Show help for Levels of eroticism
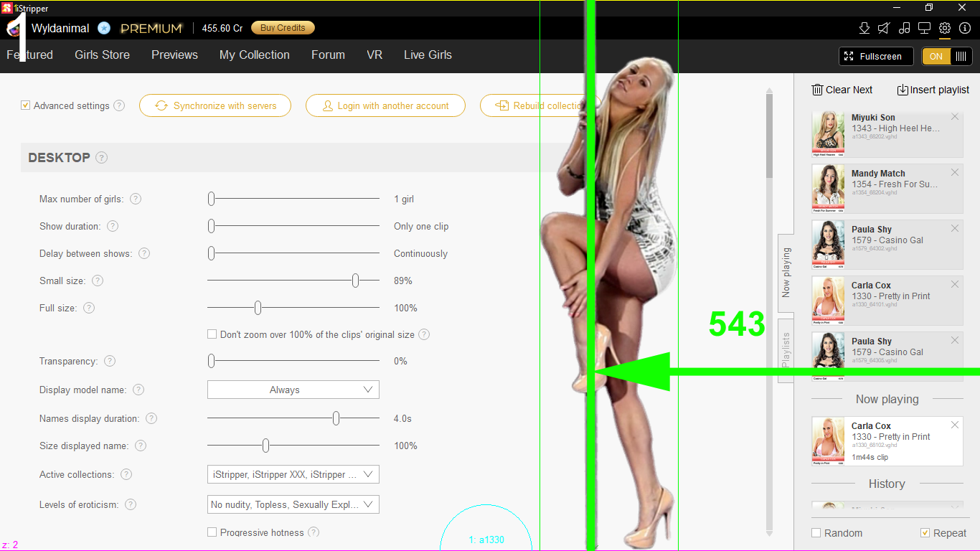Screen dimensions: 980x551 (x=131, y=504)
